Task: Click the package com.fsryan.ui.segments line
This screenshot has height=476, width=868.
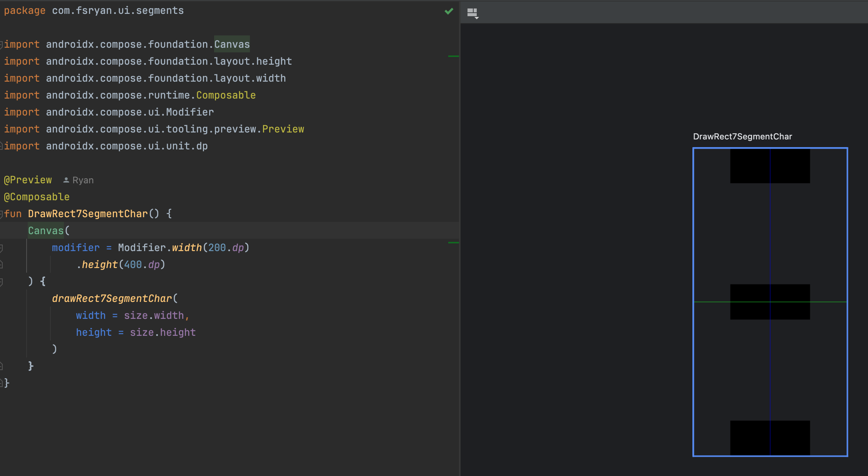Action: (94, 11)
